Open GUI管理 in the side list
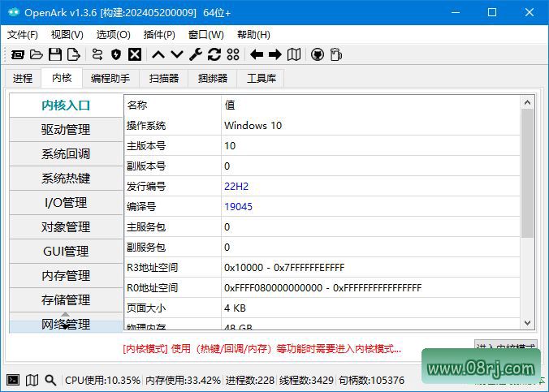The image size is (549, 392). (66, 252)
